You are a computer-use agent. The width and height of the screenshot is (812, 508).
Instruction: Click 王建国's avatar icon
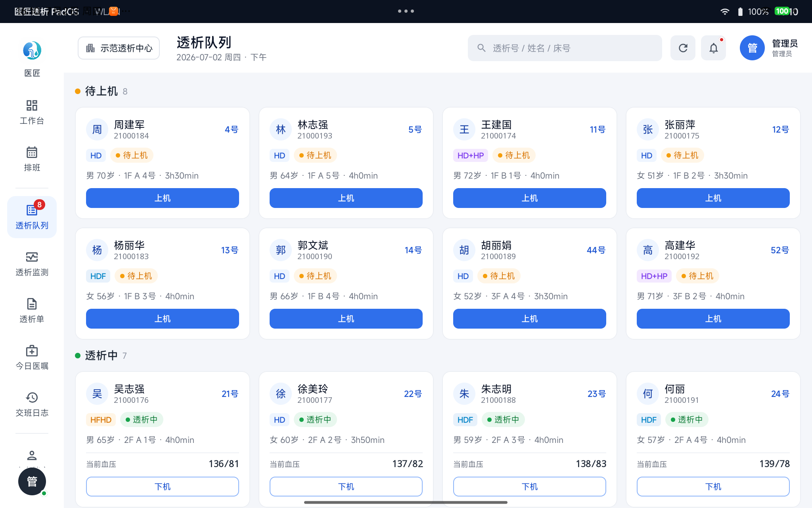(464, 129)
